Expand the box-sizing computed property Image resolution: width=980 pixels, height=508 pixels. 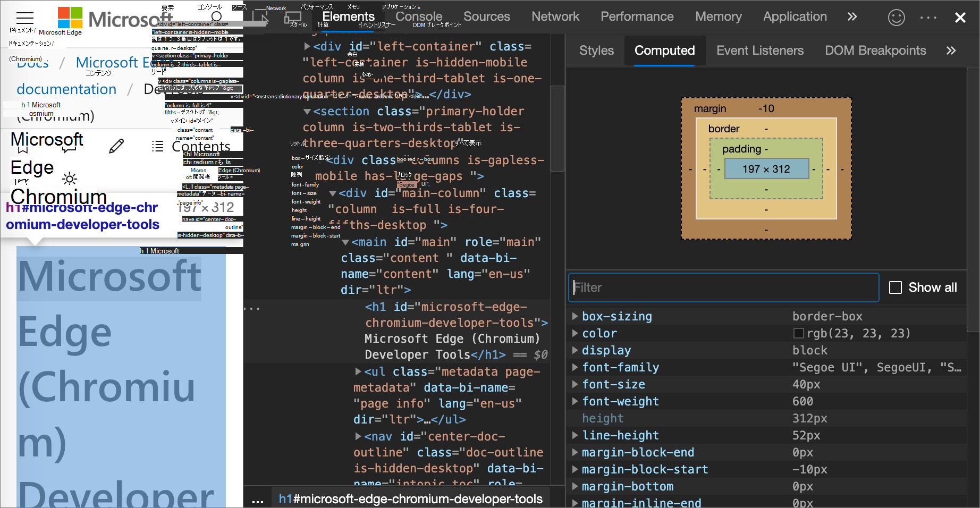pyautogui.click(x=575, y=316)
